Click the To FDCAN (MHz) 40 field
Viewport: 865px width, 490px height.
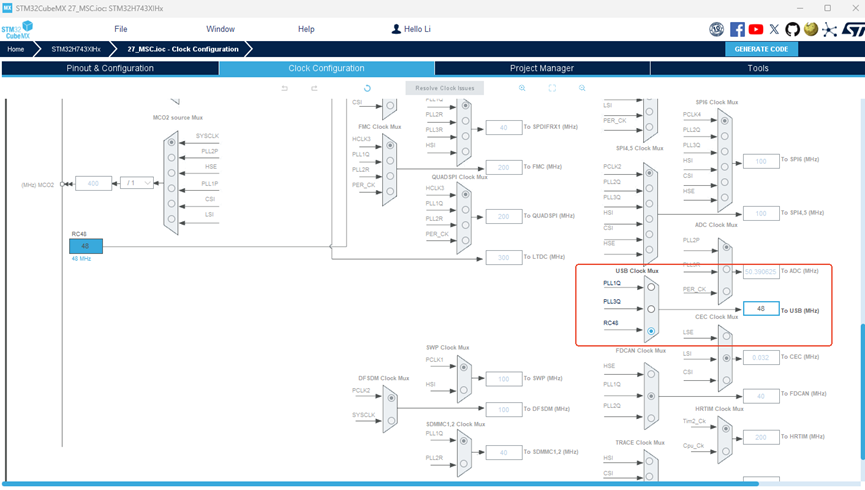761,396
